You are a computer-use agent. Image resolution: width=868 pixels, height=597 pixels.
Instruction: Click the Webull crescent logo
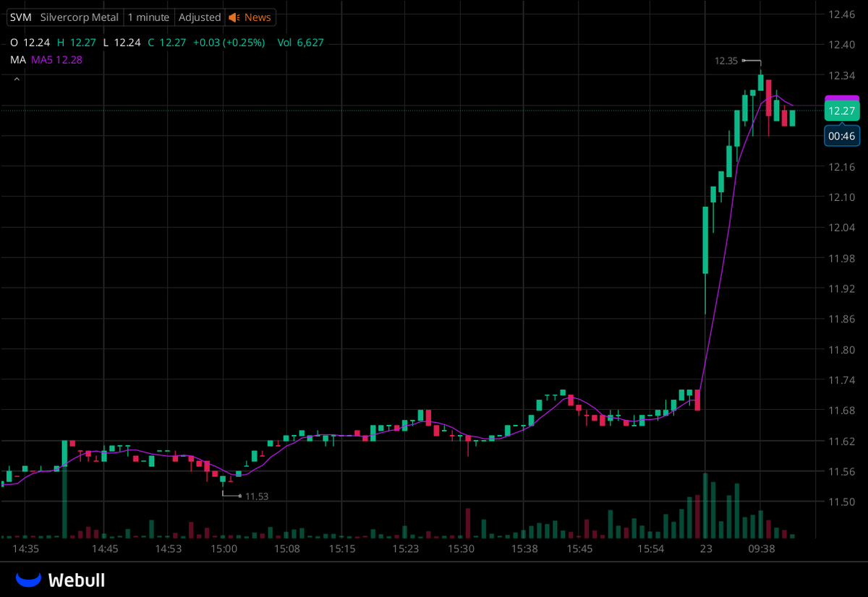(27, 578)
